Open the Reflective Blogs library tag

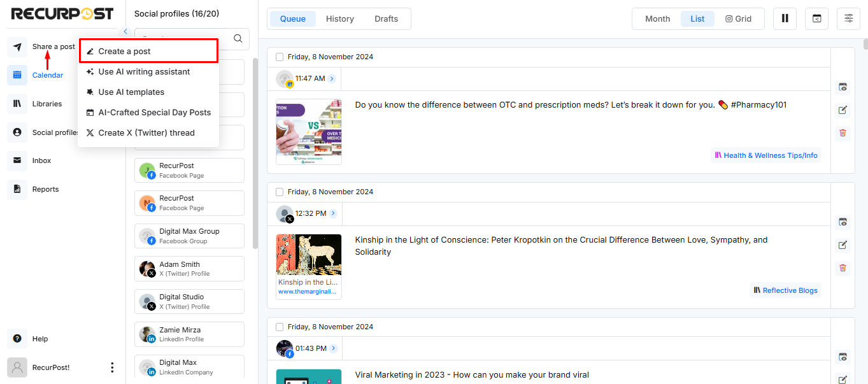tap(785, 290)
